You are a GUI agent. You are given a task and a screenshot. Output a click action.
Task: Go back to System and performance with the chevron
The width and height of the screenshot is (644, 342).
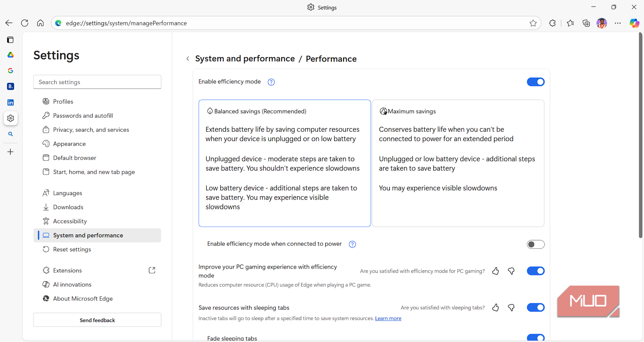[188, 58]
